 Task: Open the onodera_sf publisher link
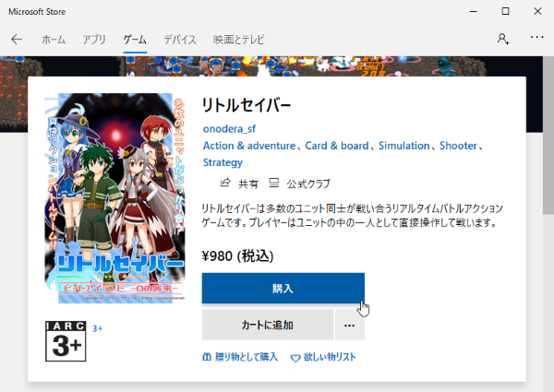tap(229, 129)
